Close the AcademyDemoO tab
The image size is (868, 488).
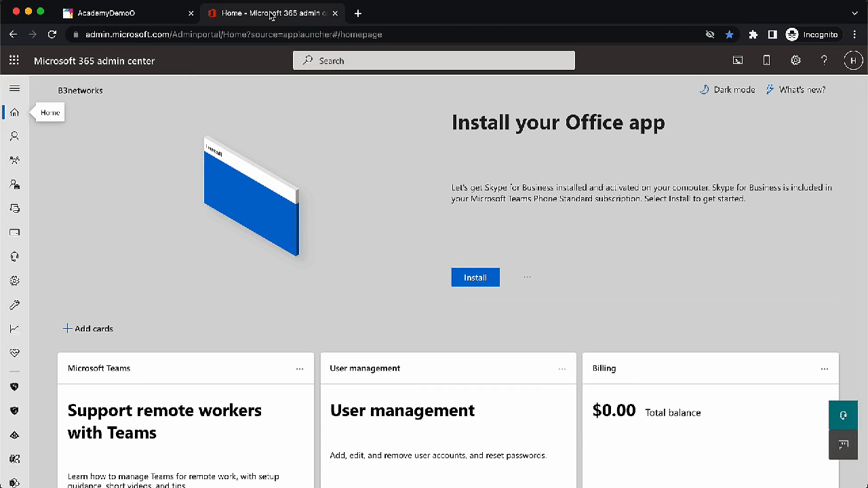[x=191, y=13]
